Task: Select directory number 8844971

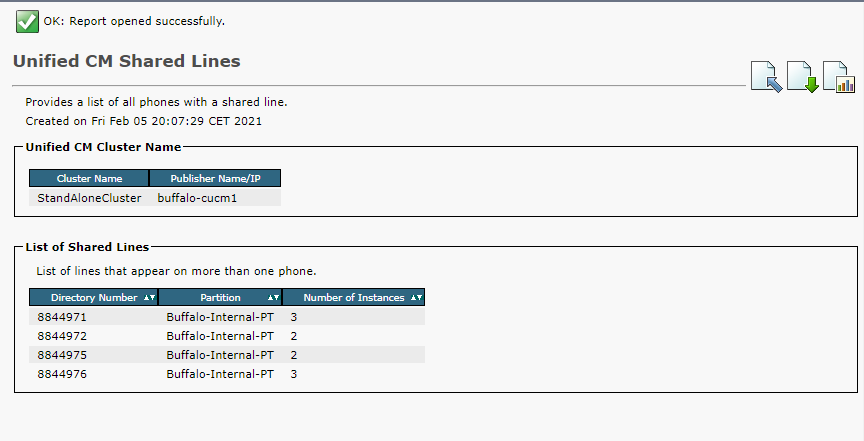Action: 62,317
